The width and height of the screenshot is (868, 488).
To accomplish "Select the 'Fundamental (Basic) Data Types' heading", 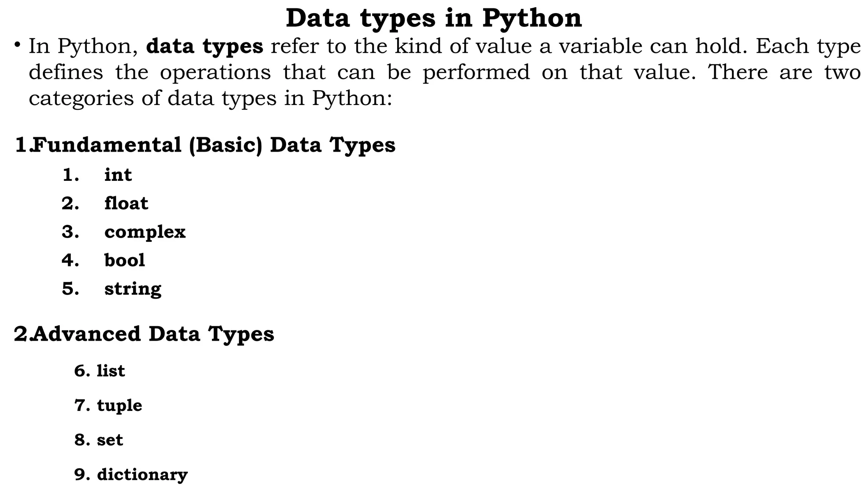I will (214, 145).
